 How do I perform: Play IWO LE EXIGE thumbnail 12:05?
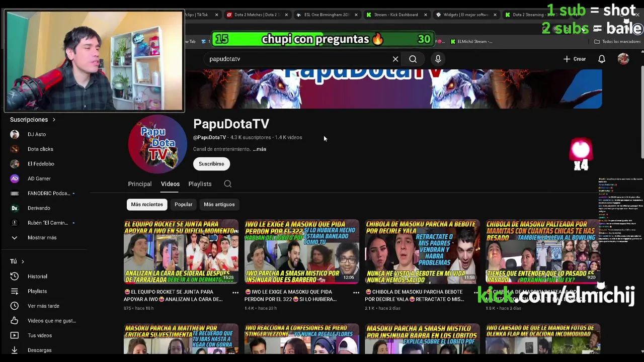(302, 251)
